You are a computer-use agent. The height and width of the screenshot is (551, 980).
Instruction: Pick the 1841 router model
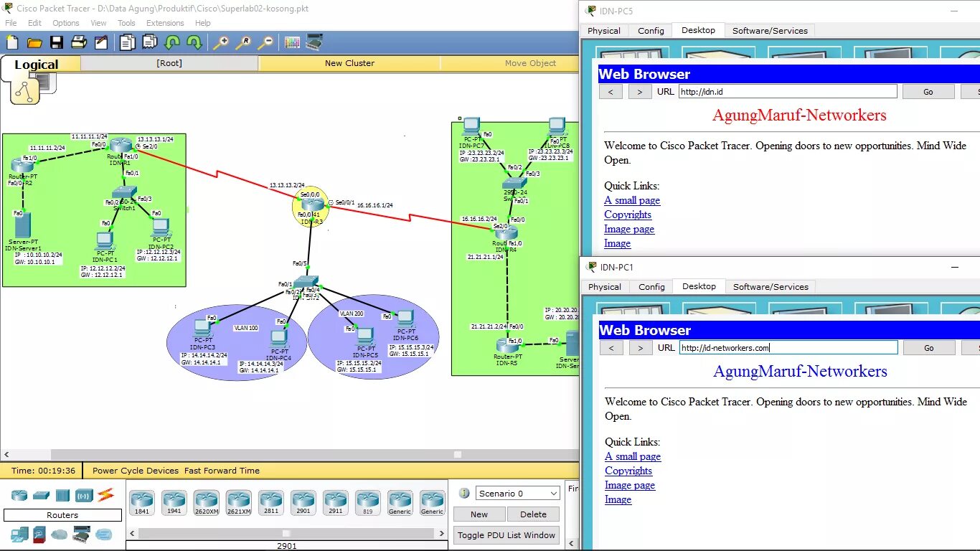141,502
